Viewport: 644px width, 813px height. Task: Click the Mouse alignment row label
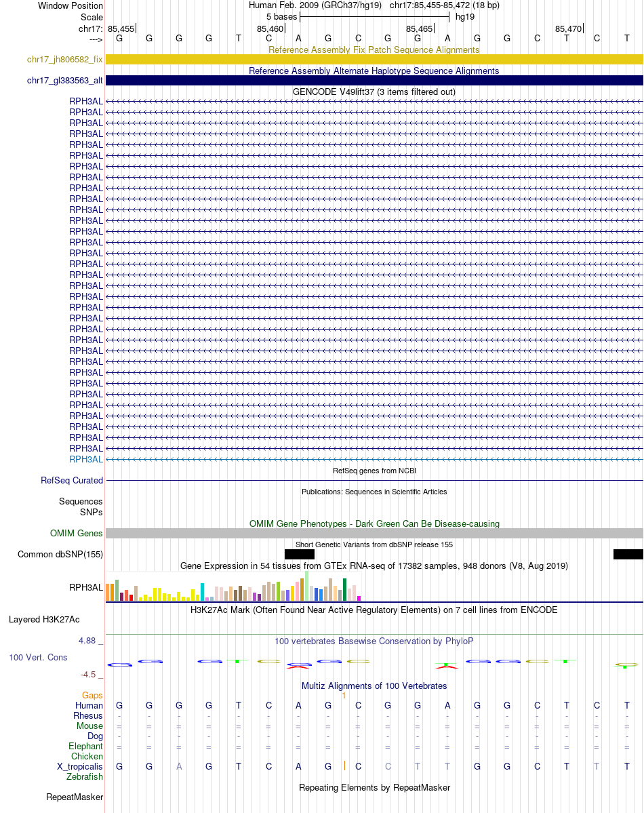[89, 726]
